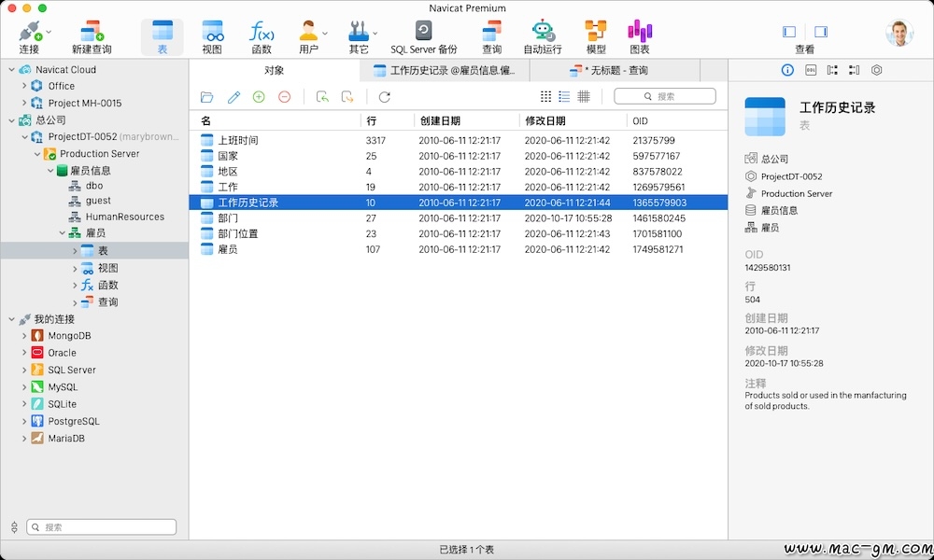
Task: Select the dbo schema
Action: [x=94, y=186]
